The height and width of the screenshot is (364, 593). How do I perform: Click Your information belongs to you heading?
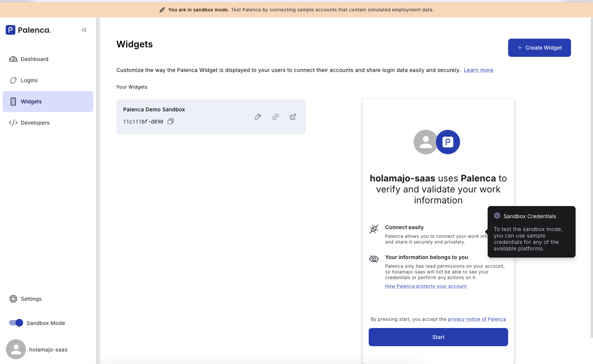[x=427, y=257]
